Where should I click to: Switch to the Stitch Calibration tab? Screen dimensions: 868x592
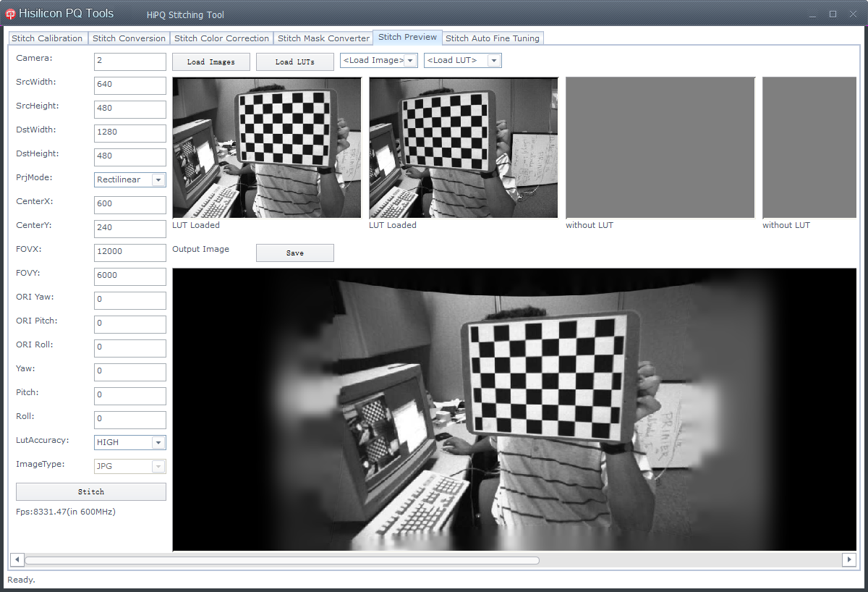click(47, 38)
